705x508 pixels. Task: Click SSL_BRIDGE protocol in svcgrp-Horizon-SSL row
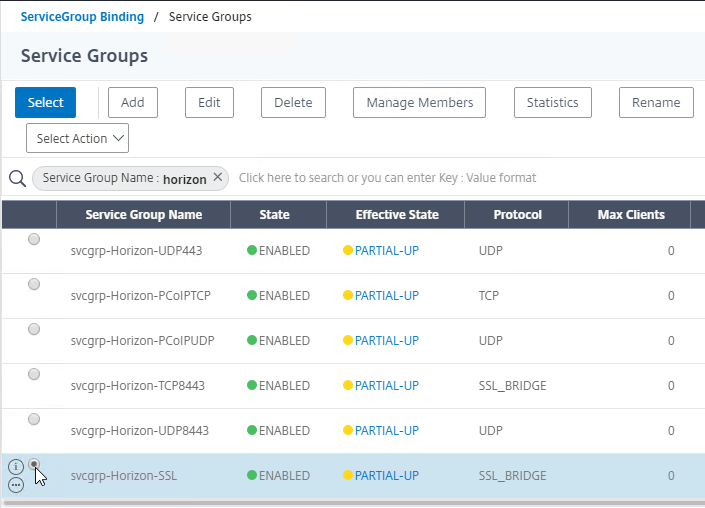click(512, 476)
